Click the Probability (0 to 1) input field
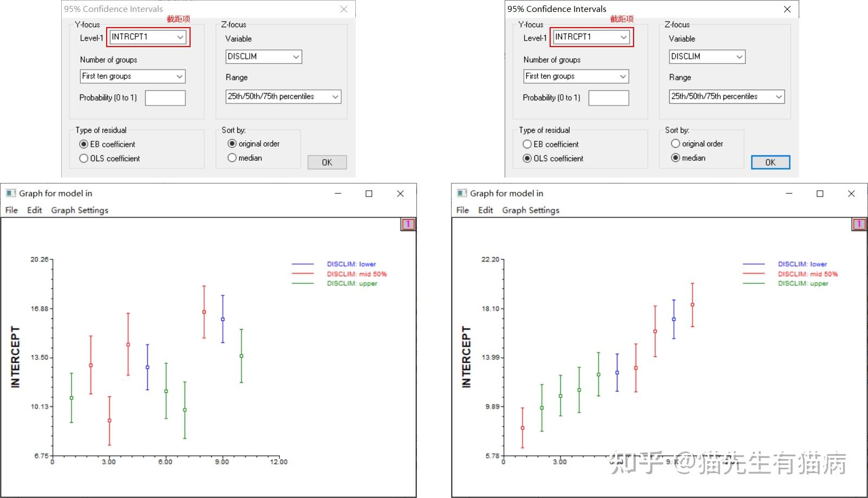868x498 pixels. click(x=165, y=97)
